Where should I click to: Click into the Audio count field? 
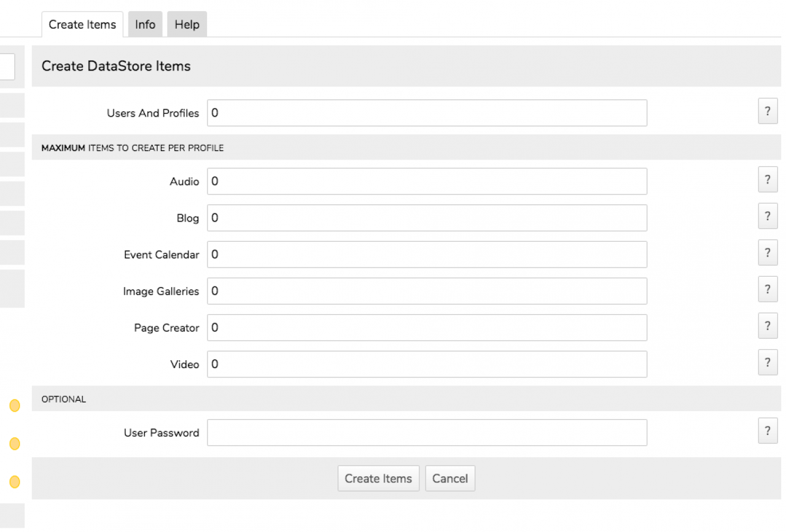click(x=427, y=182)
